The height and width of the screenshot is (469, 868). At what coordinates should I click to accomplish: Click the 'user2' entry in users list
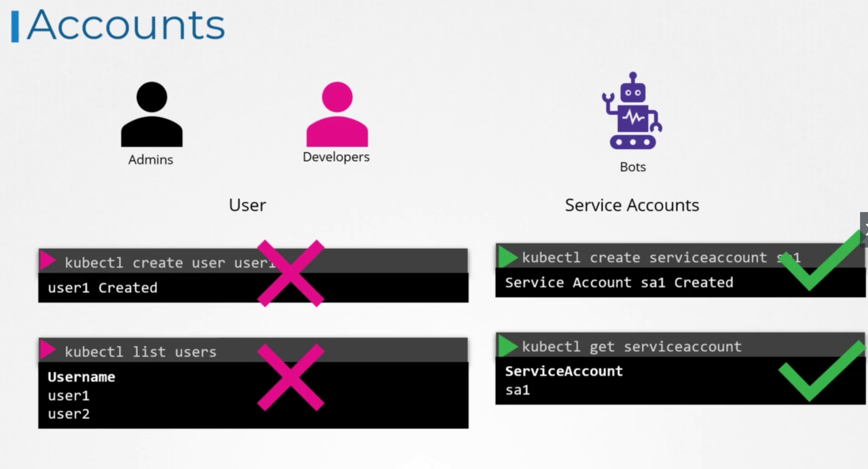pos(69,414)
